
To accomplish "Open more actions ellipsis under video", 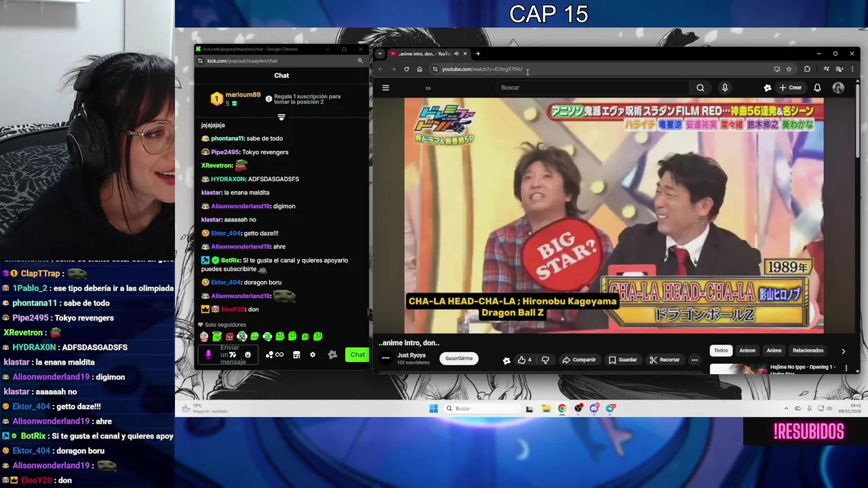I will (694, 360).
